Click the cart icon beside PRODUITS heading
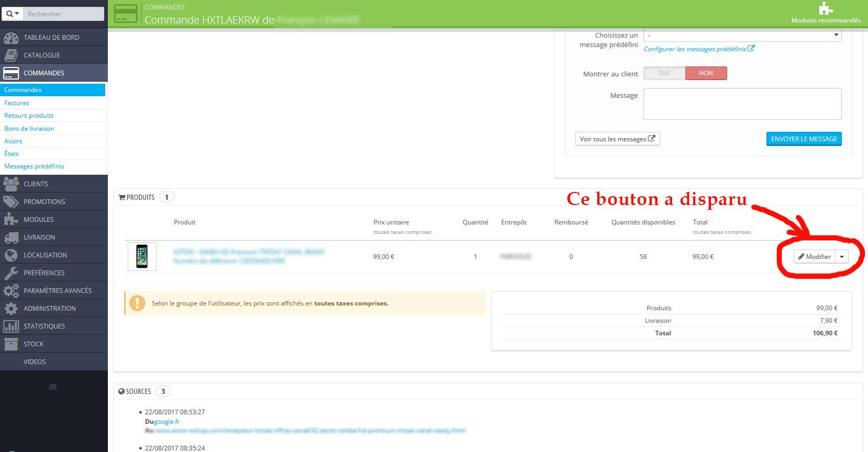This screenshot has height=452, width=868. click(121, 197)
